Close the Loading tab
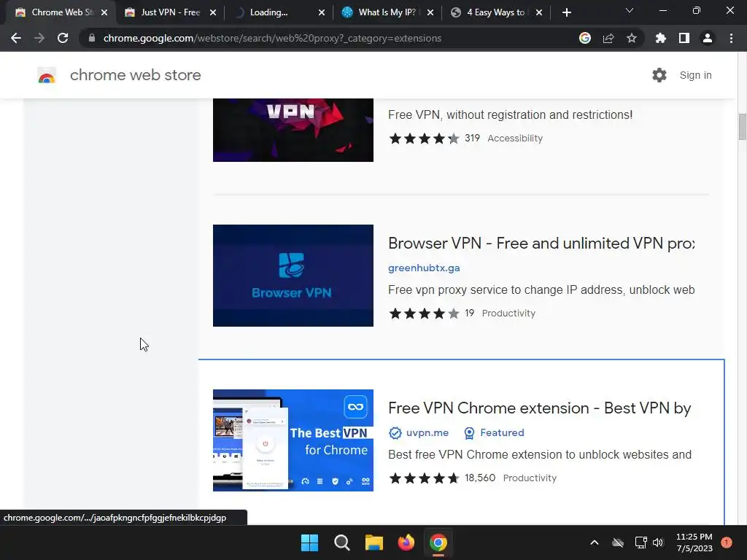The height and width of the screenshot is (560, 747). click(x=322, y=12)
